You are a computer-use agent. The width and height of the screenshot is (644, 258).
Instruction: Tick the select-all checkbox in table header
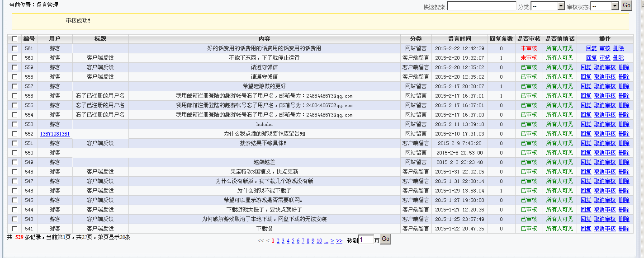click(x=15, y=39)
